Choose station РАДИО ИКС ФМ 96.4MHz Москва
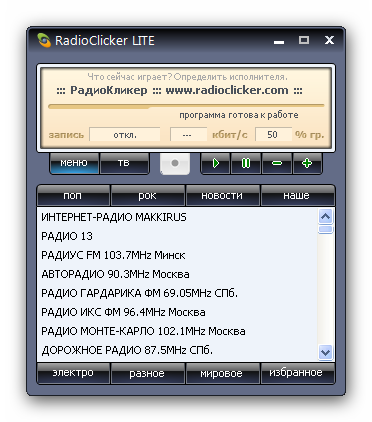Screen dimensions: 372x422 tap(177, 312)
